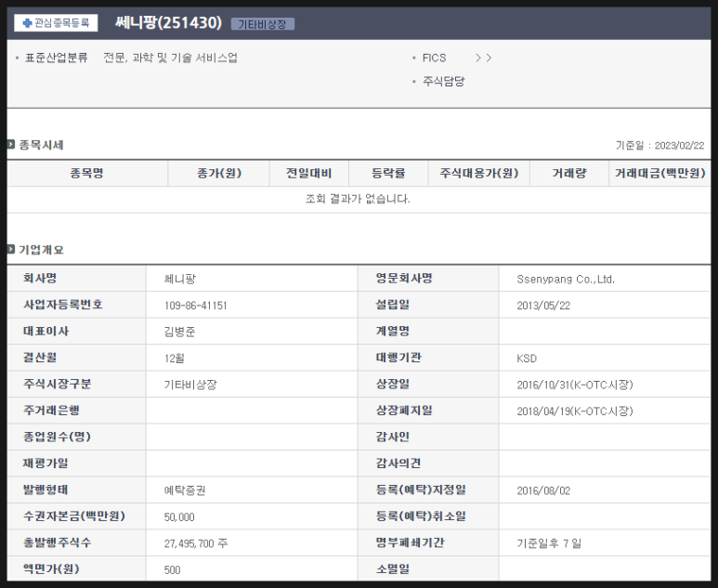Select registration date 2016/08/02
This screenshot has height=588, width=718.
pyautogui.click(x=543, y=490)
